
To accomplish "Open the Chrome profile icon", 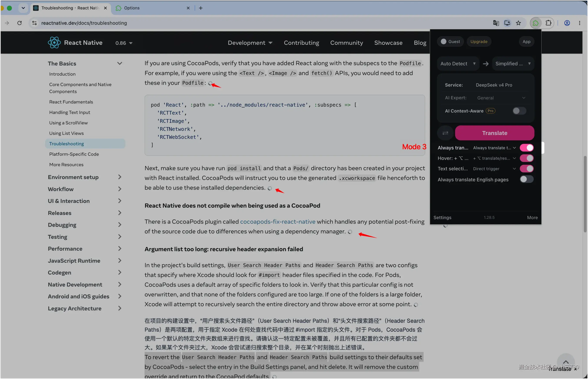I will pos(567,23).
